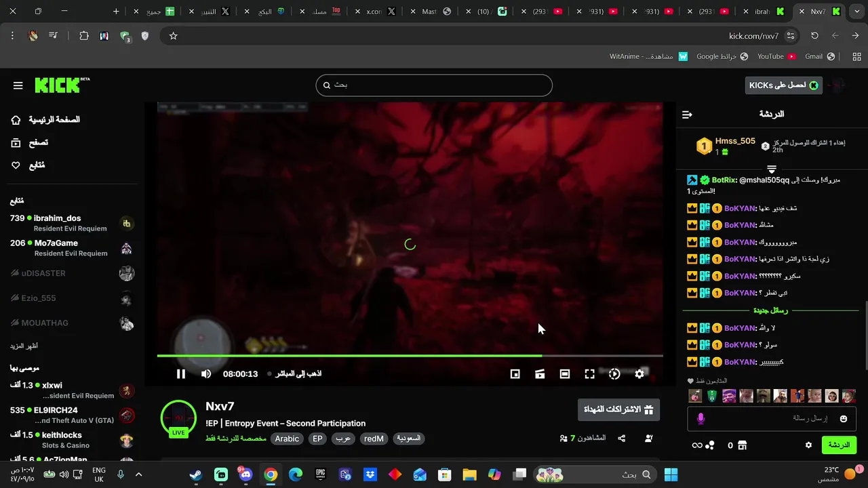Reload the page in Chrome
This screenshot has width=868, height=488.
click(x=814, y=36)
